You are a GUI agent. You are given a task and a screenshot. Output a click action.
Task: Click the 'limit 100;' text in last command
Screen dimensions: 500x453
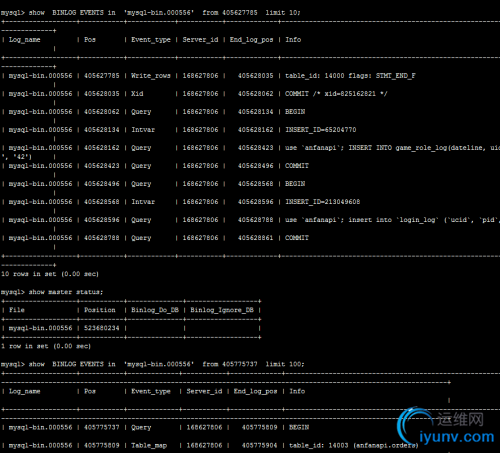pyautogui.click(x=285, y=364)
